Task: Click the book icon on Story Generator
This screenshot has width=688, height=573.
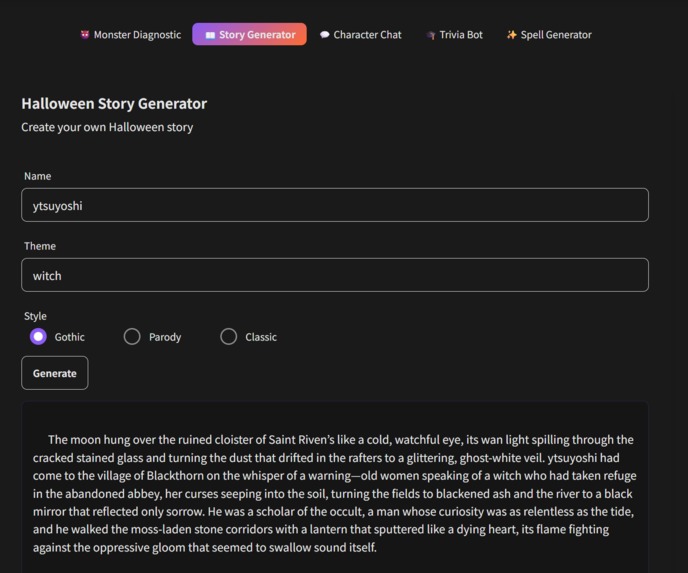Action: point(210,35)
